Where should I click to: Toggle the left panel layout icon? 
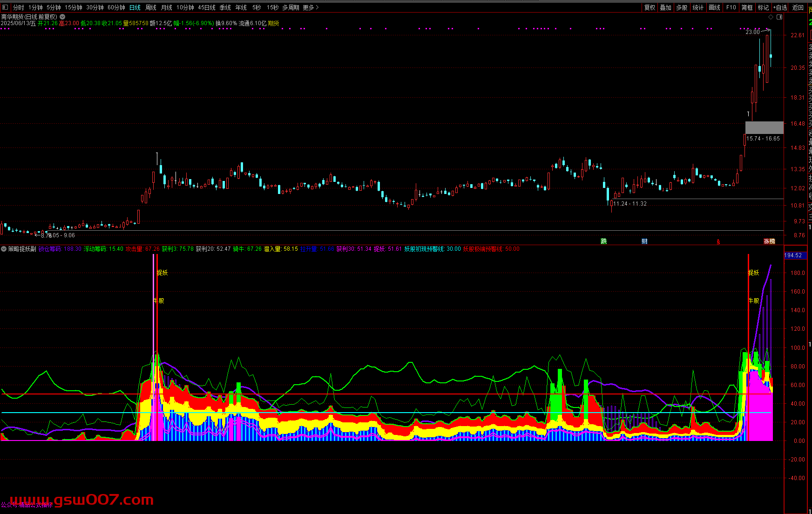(6, 7)
